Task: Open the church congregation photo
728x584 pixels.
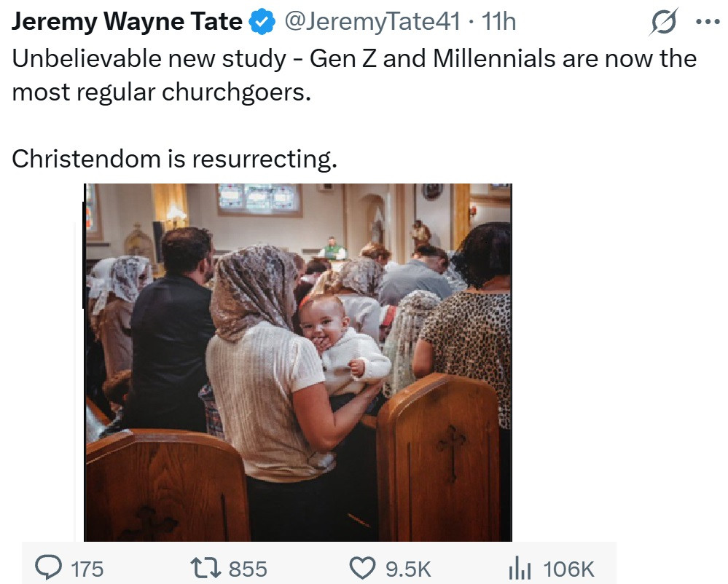Action: click(298, 362)
